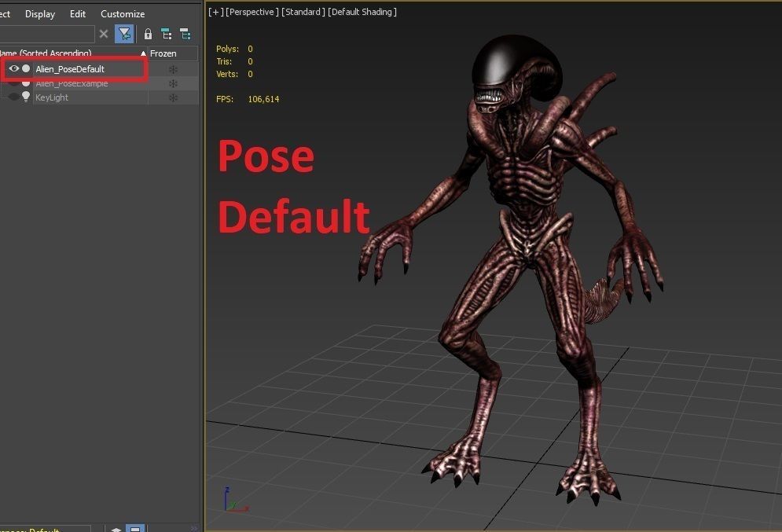The image size is (782, 532).
Task: Click into the scene explorer search field
Action: pyautogui.click(x=47, y=34)
